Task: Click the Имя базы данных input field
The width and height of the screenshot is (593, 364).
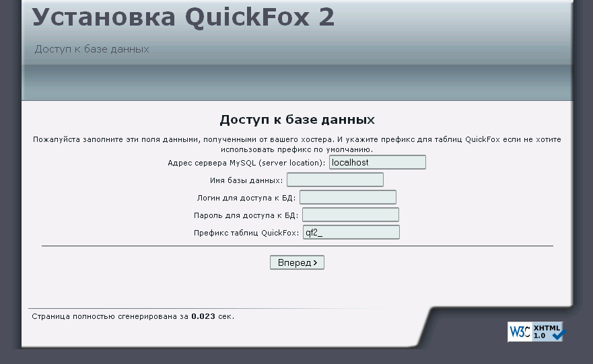Action: (x=335, y=180)
